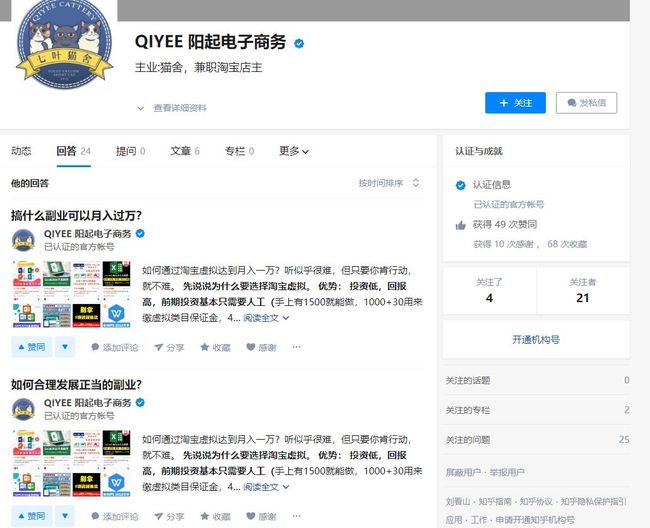Image resolution: width=650 pixels, height=528 pixels.
Task: Follow the user with 关注 button
Action: coord(515,103)
